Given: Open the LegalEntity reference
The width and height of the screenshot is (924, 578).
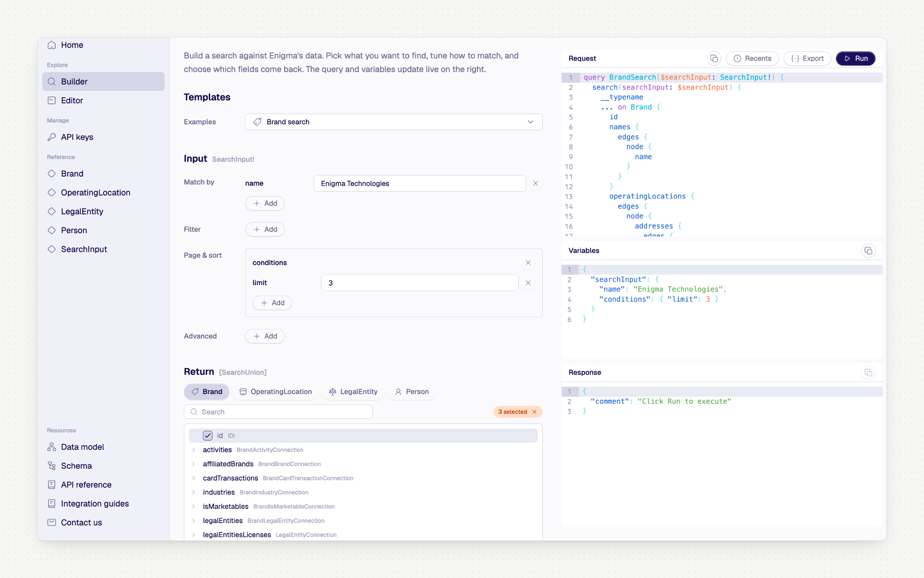Looking at the screenshot, I should coord(103,212).
